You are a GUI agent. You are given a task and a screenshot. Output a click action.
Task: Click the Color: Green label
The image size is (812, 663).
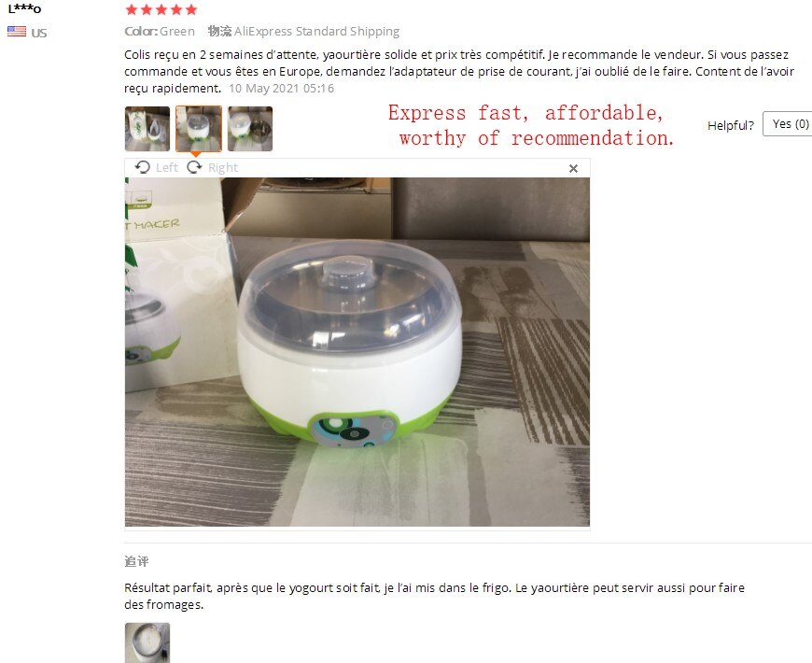(160, 32)
